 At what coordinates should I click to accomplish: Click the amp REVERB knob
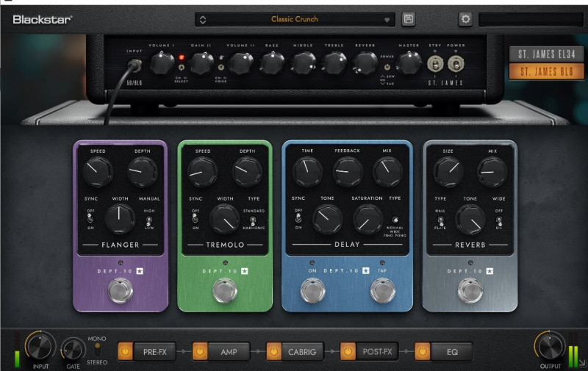(365, 62)
